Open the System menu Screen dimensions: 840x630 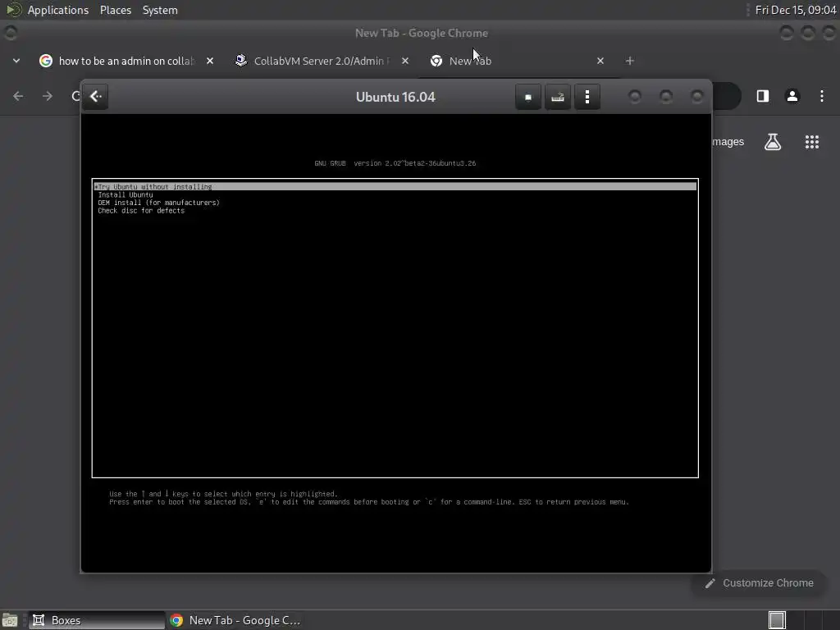[x=160, y=10]
